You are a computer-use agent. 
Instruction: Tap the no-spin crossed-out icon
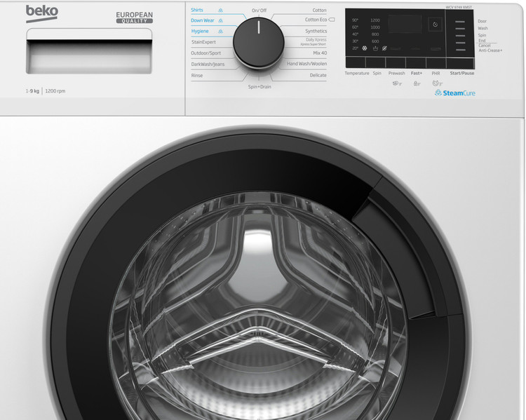click(385, 48)
